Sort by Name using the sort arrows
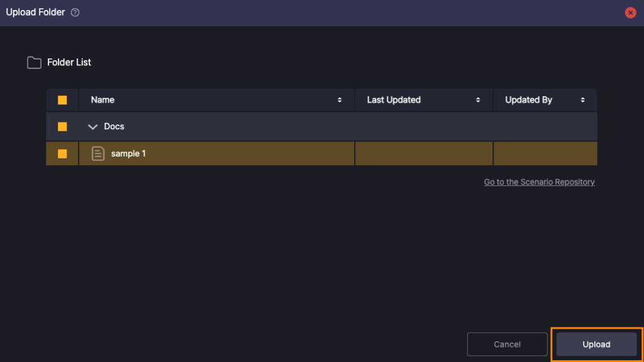Image resolution: width=644 pixels, height=362 pixels. pos(340,100)
